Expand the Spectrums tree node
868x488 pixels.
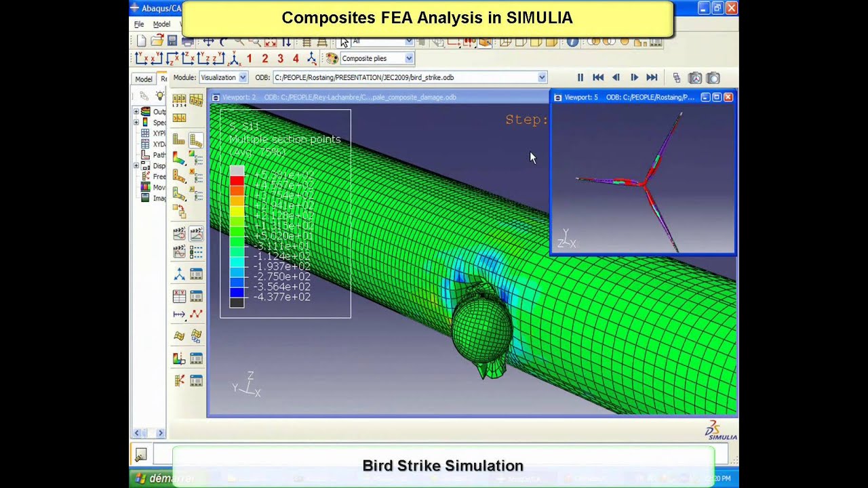136,123
